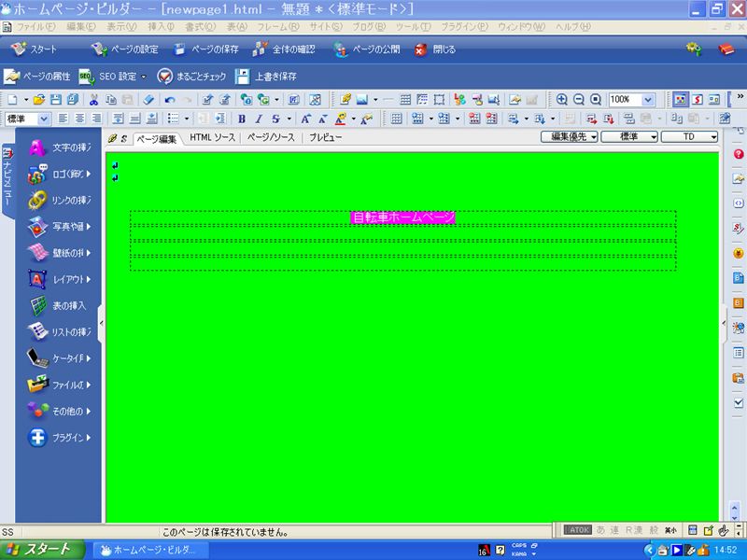Zoom out with the minus magnifier
This screenshot has width=747, height=560.
579,100
